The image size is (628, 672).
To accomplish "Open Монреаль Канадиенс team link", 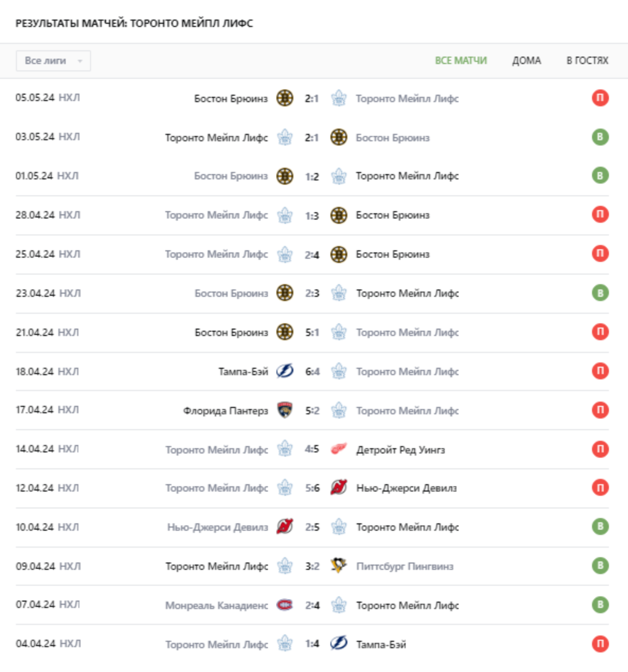I will click(x=217, y=605).
